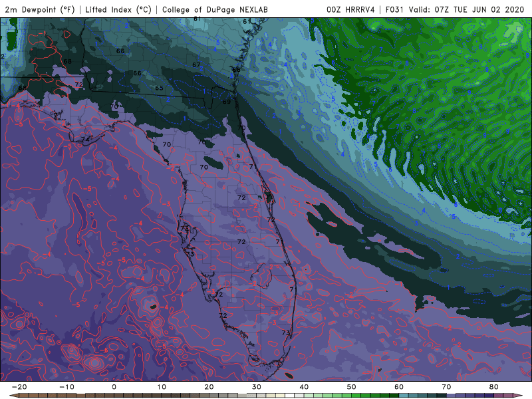
Task: Click the 69 dewpoint reading on the map
Action: (x=226, y=102)
